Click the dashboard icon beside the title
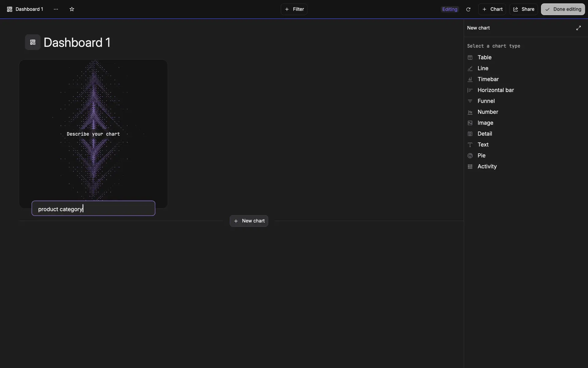 pyautogui.click(x=33, y=42)
